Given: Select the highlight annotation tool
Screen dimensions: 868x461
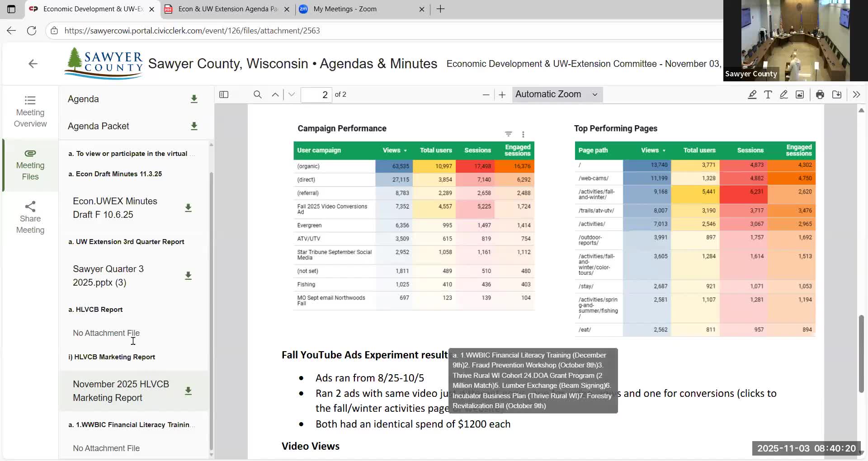Looking at the screenshot, I should tap(752, 94).
